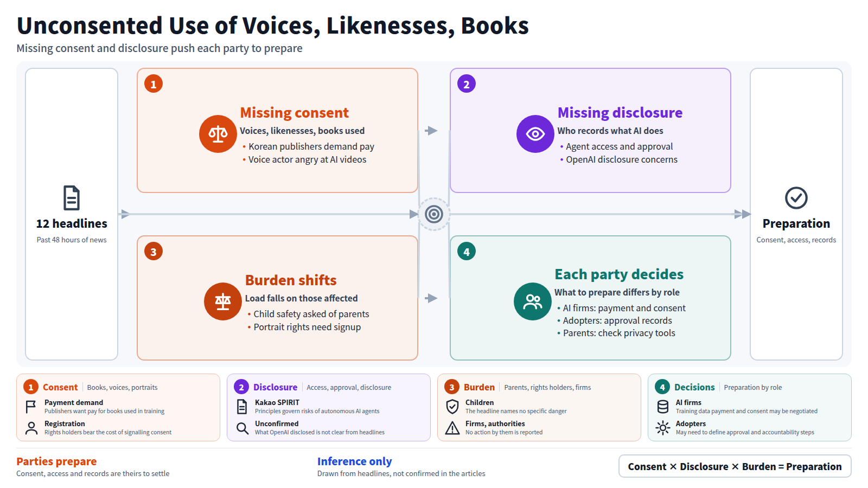
Task: Click the shield icon next to Children
Action: tap(452, 407)
